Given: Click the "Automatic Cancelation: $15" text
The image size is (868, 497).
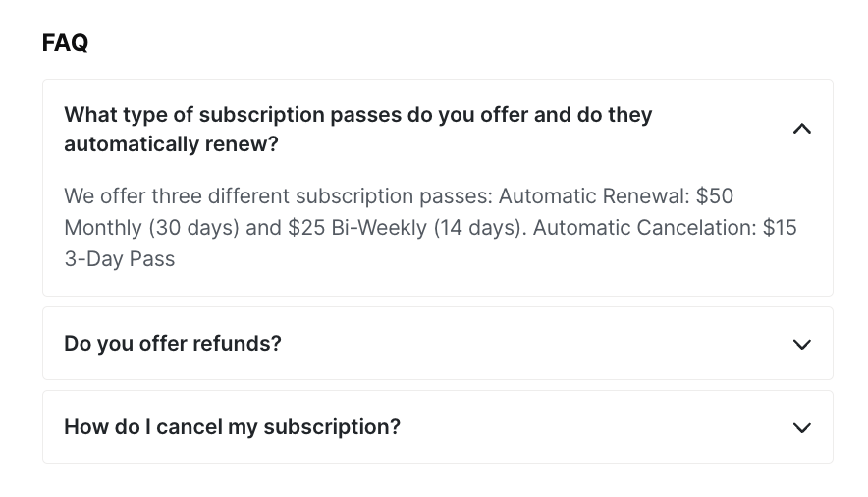Looking at the screenshot, I should click(665, 228).
